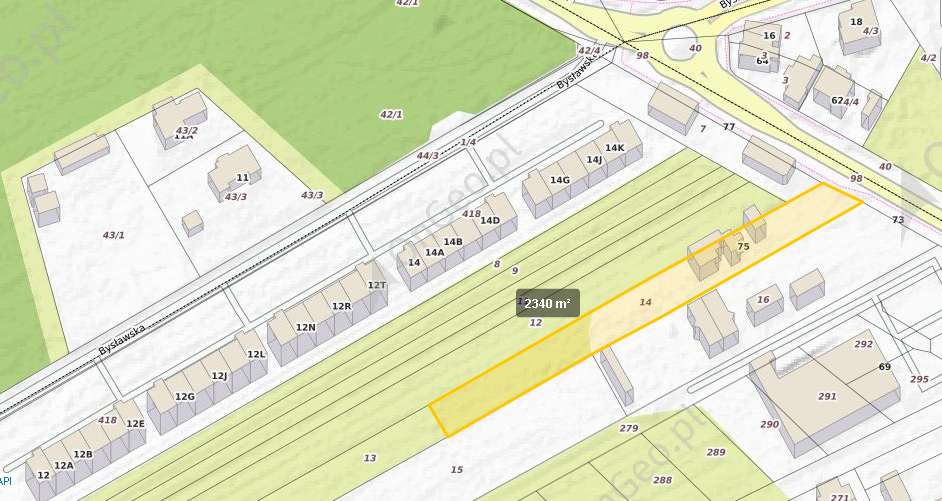This screenshot has height=501, width=942.
Task: Select parcel labeled 13
Action: point(370,458)
